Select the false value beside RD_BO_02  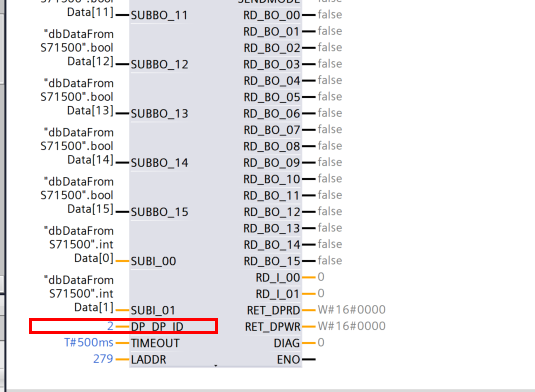[330, 47]
